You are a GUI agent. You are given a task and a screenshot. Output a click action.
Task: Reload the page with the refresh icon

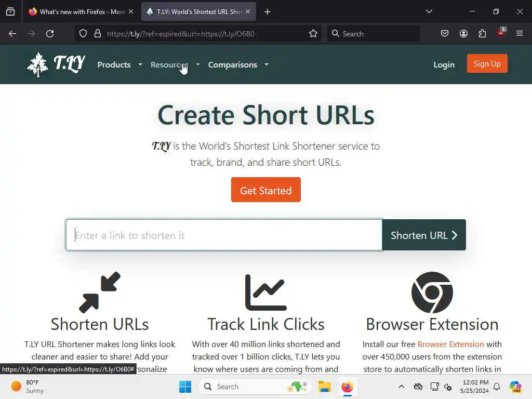tap(50, 34)
